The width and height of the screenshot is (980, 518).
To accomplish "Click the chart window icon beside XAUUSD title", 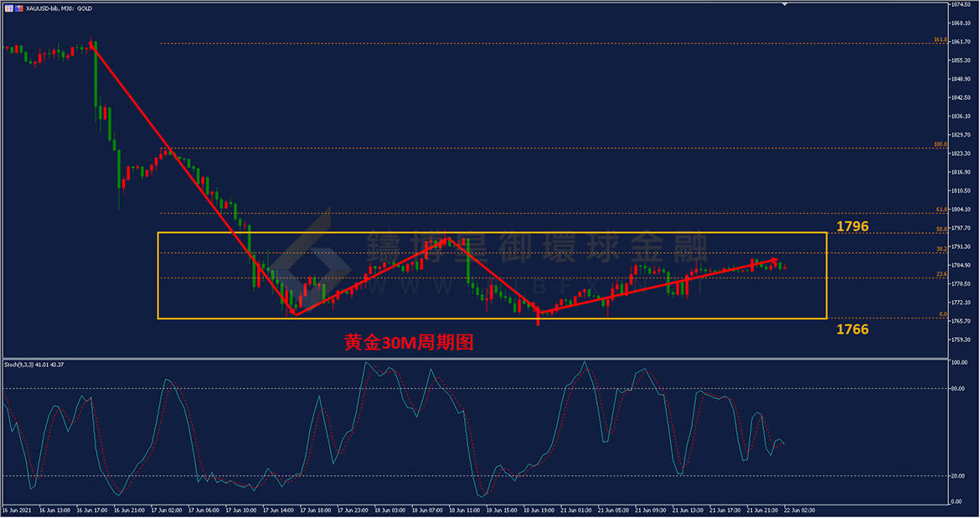I will pyautogui.click(x=8, y=8).
